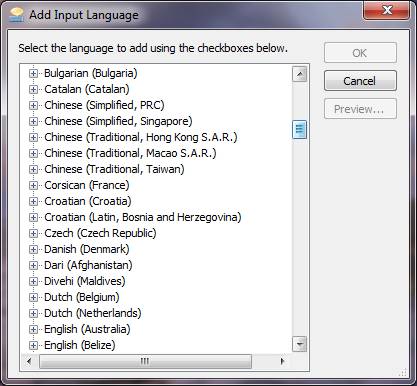This screenshot has height=386, width=417.
Task: Select Corsican (France) language label
Action: [x=87, y=185]
